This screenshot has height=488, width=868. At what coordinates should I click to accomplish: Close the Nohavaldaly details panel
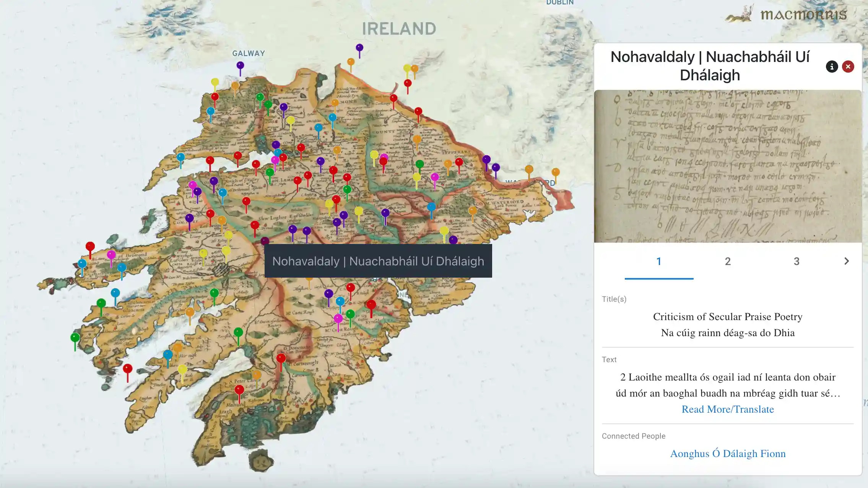point(848,67)
